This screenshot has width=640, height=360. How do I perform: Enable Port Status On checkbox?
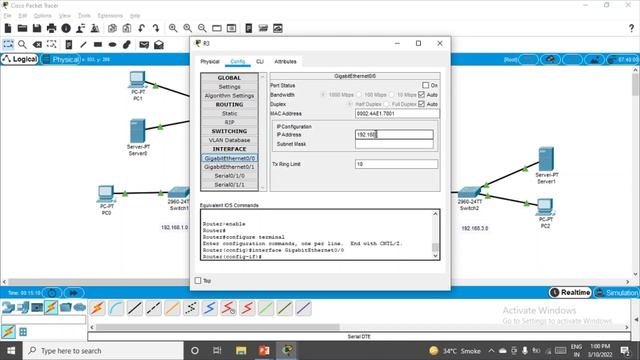coord(426,85)
